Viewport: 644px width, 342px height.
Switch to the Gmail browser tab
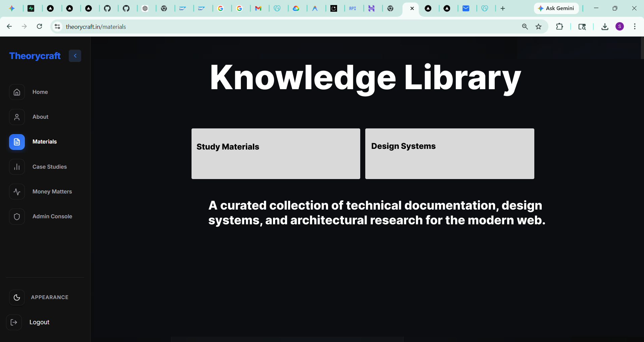[258, 8]
